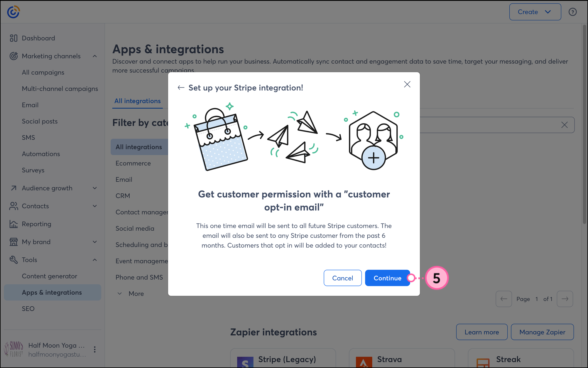Click the Manage Zapier button

(542, 332)
